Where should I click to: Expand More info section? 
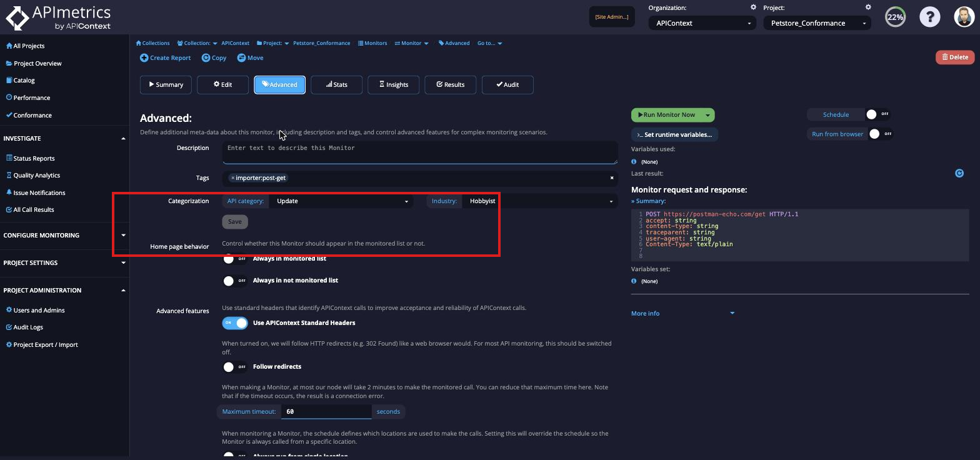(x=682, y=313)
